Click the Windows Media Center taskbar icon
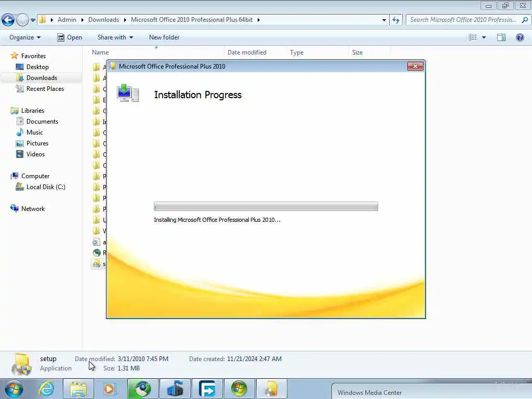Screen dimensions: 532x399 pyautogui.click(x=239, y=389)
